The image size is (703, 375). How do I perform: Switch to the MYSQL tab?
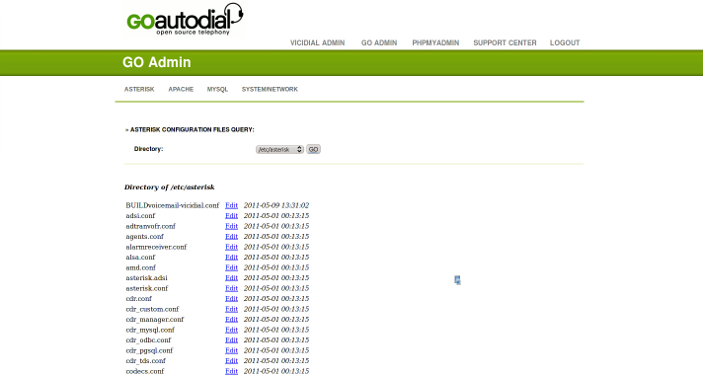tap(217, 89)
